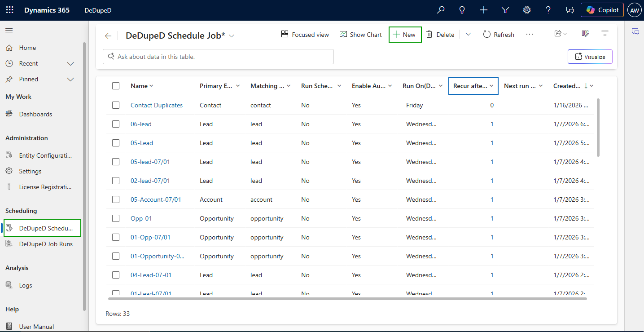Open the 05-Account-07/01 record link
Image resolution: width=644 pixels, height=332 pixels.
pos(156,199)
